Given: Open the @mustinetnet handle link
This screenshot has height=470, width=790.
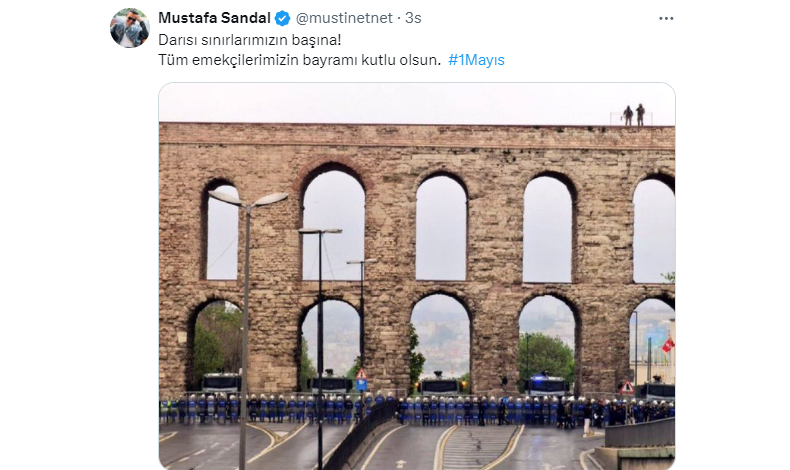Looking at the screenshot, I should [x=344, y=18].
